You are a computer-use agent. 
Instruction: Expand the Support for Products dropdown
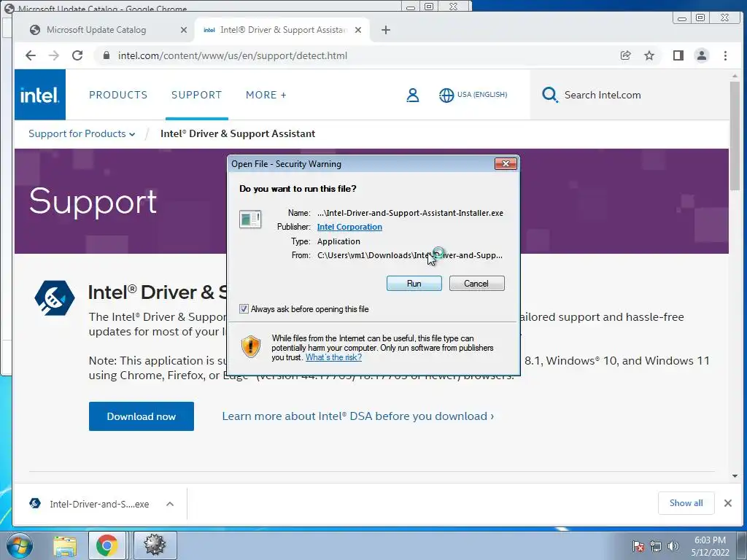[x=82, y=134]
